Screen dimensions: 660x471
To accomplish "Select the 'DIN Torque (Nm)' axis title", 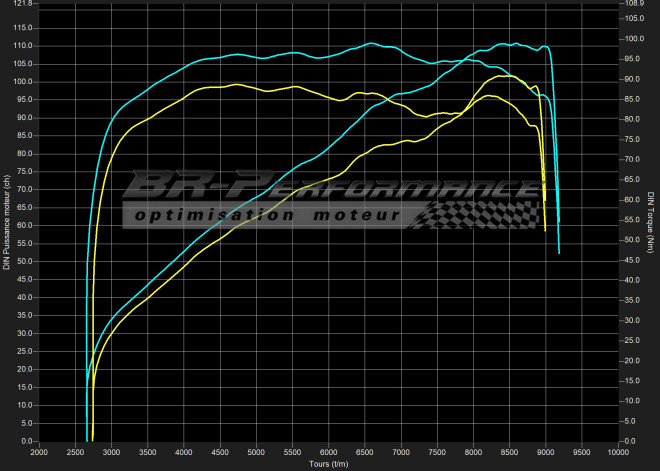I will click(651, 222).
